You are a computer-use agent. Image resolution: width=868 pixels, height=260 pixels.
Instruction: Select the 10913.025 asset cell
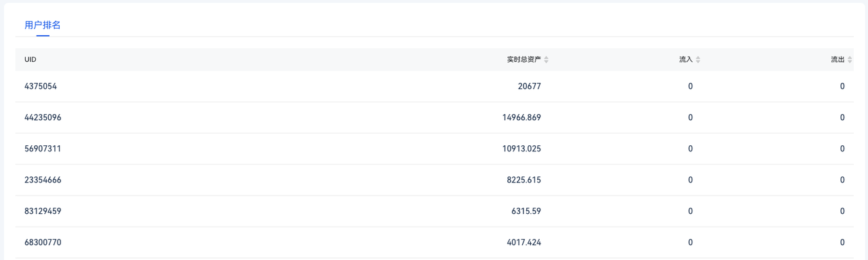click(x=521, y=149)
